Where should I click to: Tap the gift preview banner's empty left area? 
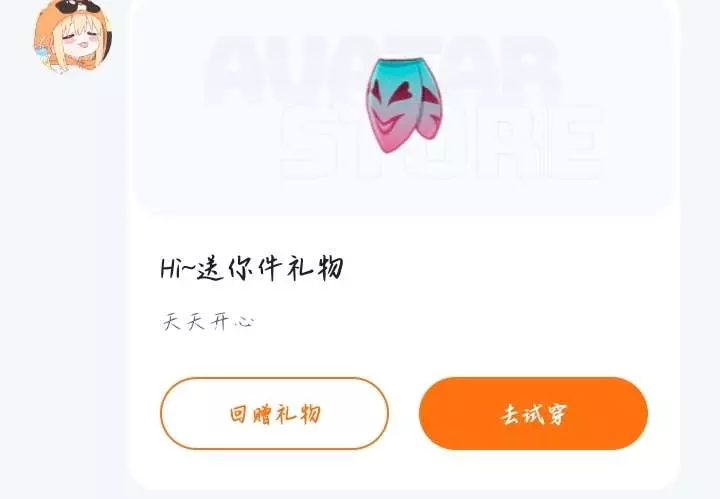point(170,138)
